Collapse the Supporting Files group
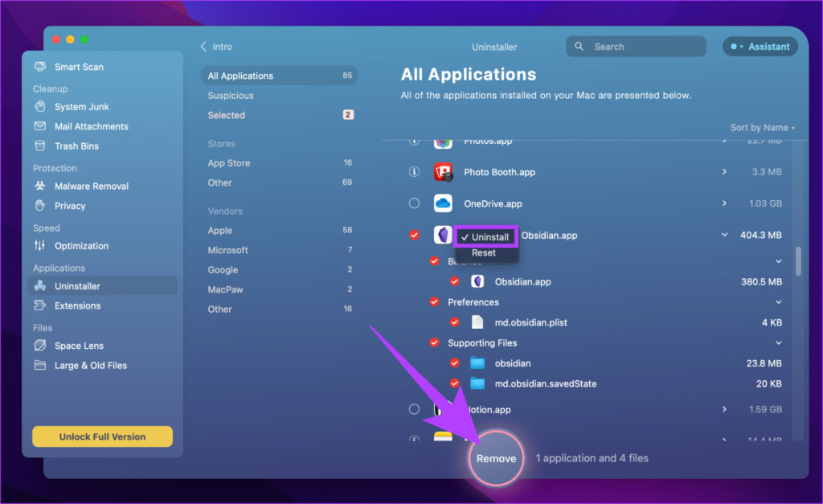Screen dimensions: 823x504 pyautogui.click(x=778, y=342)
